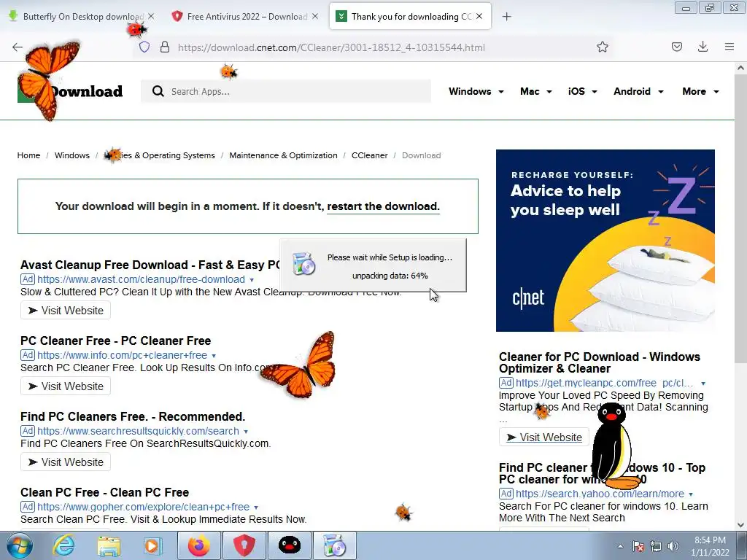Click the large butterfly over ad results

(x=299, y=366)
